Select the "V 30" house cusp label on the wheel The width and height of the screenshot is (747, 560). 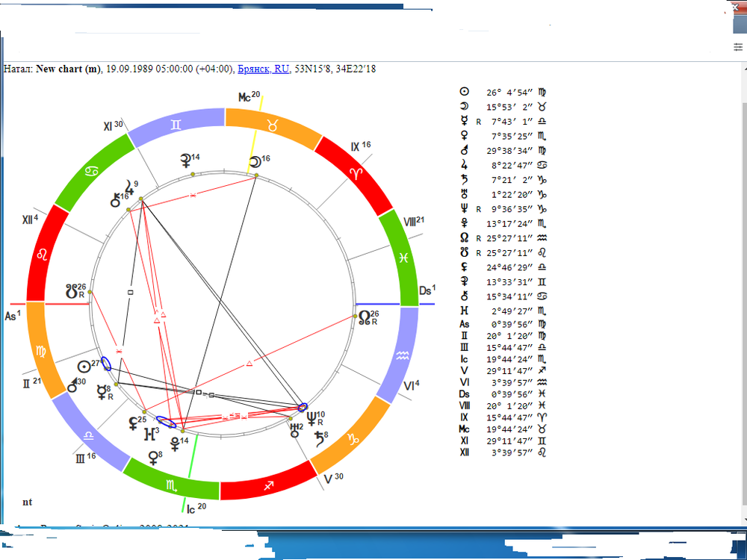333,478
